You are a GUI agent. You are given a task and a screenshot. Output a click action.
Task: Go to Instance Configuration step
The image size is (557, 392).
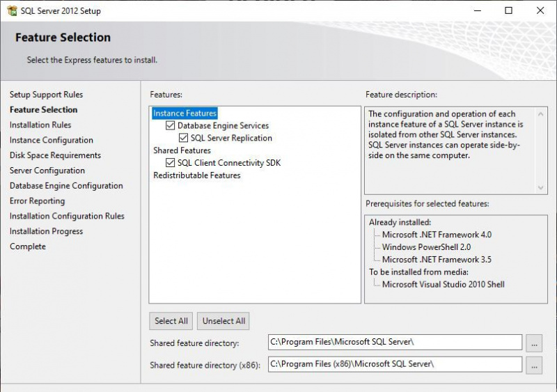tap(51, 140)
